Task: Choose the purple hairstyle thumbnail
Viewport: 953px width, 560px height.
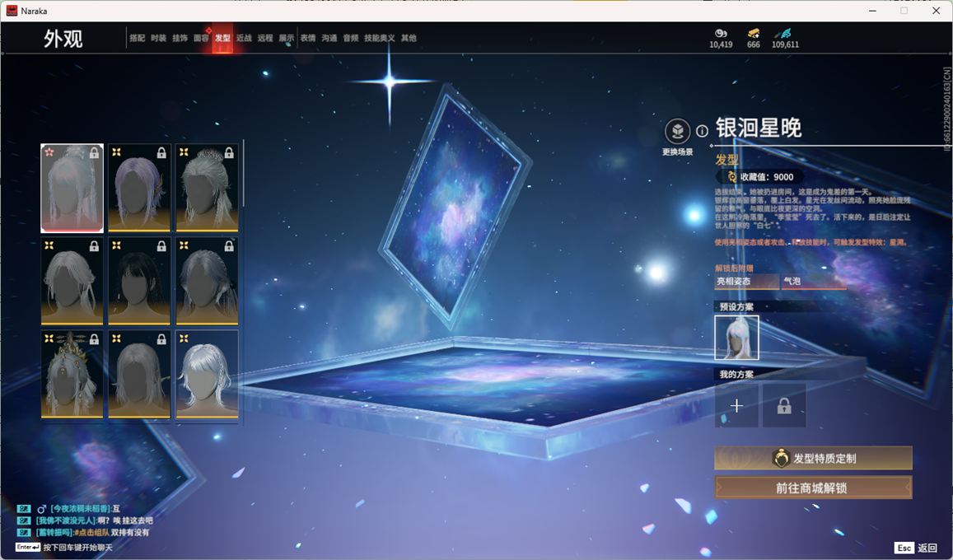Action: coord(139,188)
